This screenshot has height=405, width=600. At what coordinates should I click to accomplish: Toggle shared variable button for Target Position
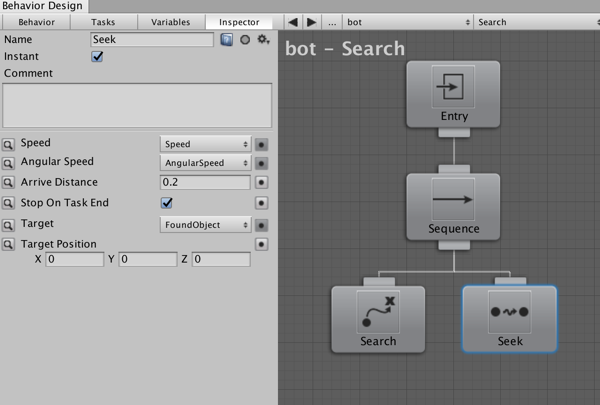click(x=261, y=244)
